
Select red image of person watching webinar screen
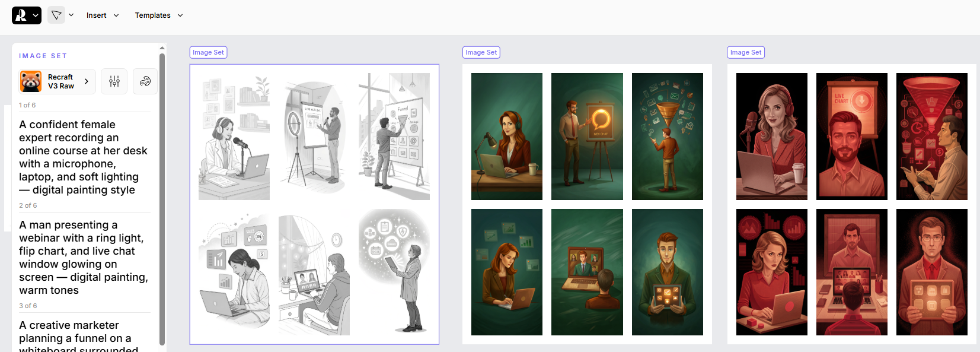852,272
